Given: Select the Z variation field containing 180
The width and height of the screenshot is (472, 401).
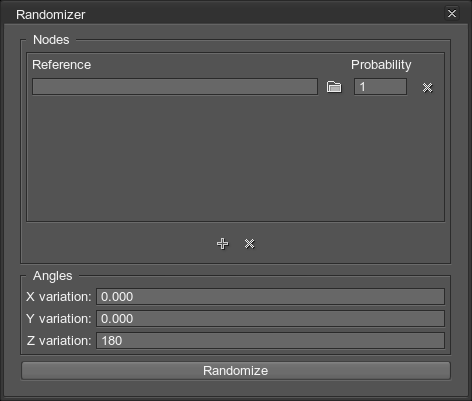Looking at the screenshot, I should click(270, 340).
